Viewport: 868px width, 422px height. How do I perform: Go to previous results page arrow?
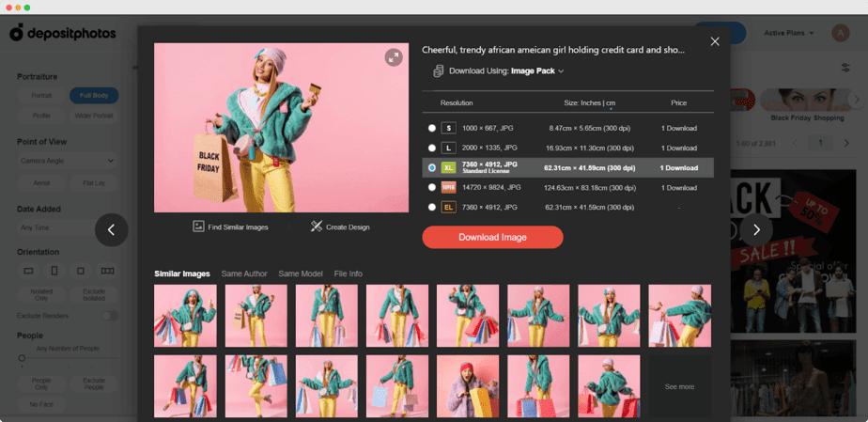coord(796,144)
